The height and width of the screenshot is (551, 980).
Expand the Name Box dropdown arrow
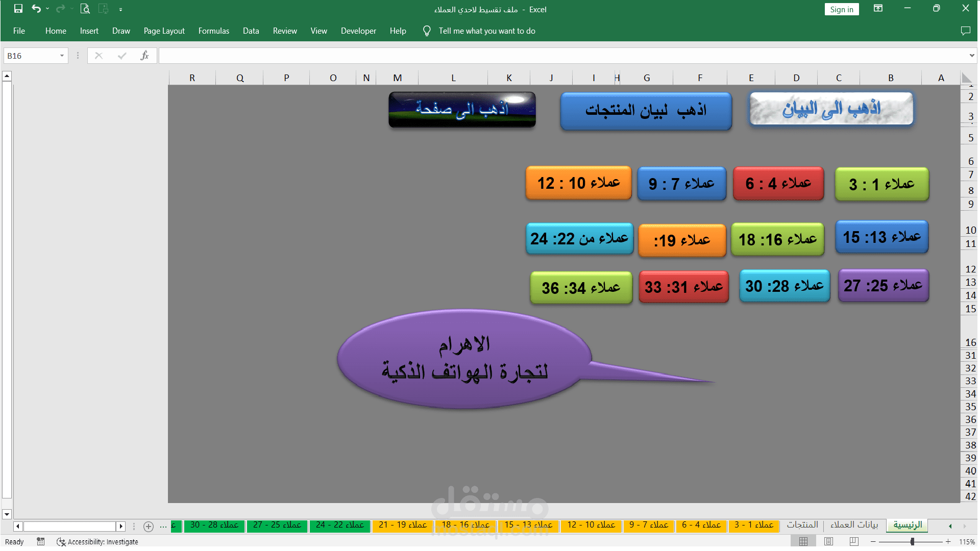click(62, 56)
